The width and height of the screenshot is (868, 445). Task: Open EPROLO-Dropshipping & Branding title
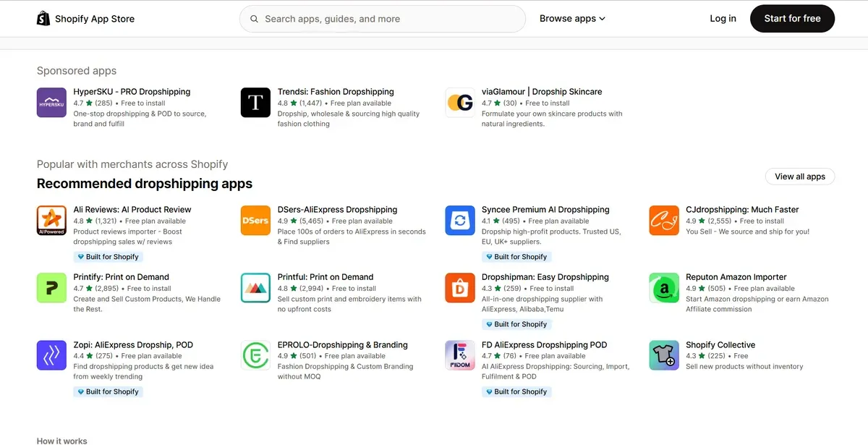(343, 345)
